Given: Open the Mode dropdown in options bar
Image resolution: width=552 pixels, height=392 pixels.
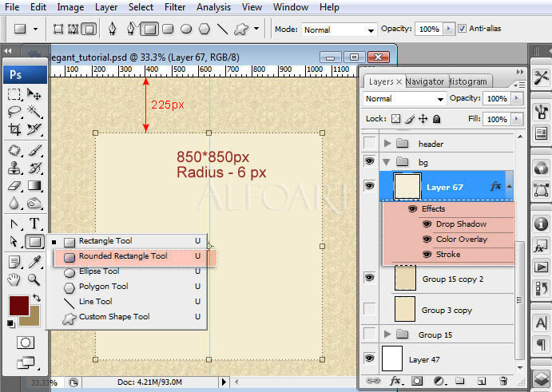Looking at the screenshot, I should (338, 30).
